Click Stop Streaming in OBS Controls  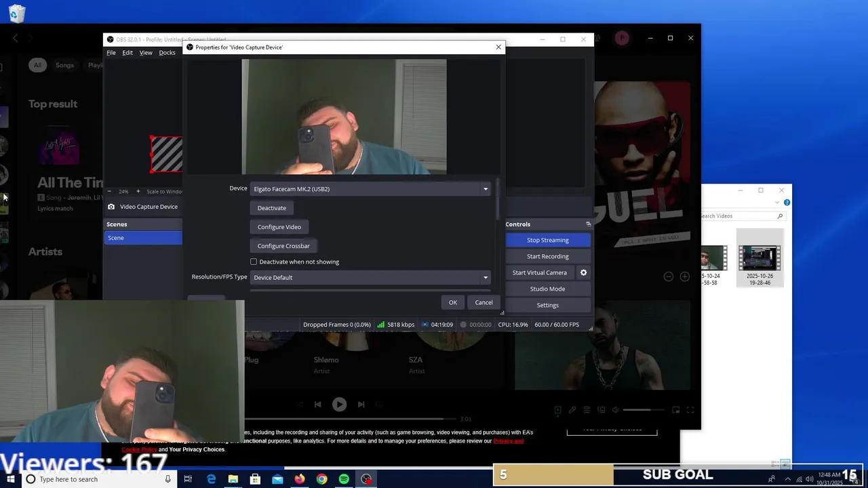[548, 240]
